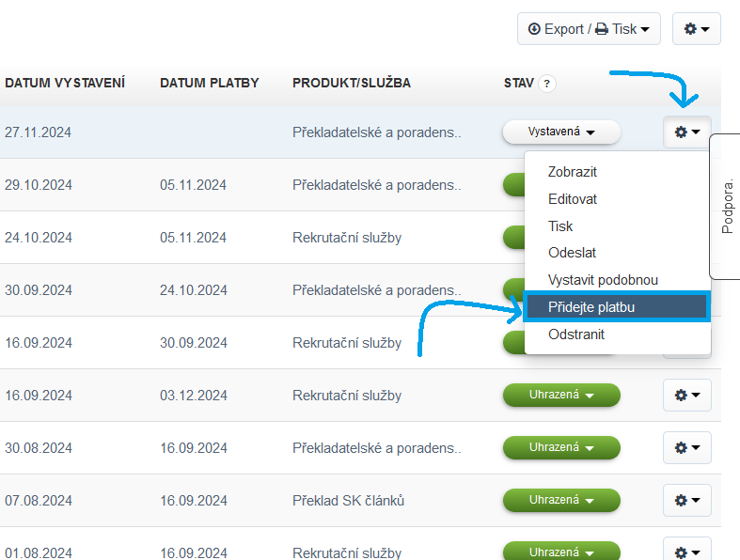Open Uhrazená dropdown for the Překlad SK článků row
The image size is (740, 560).
561,500
